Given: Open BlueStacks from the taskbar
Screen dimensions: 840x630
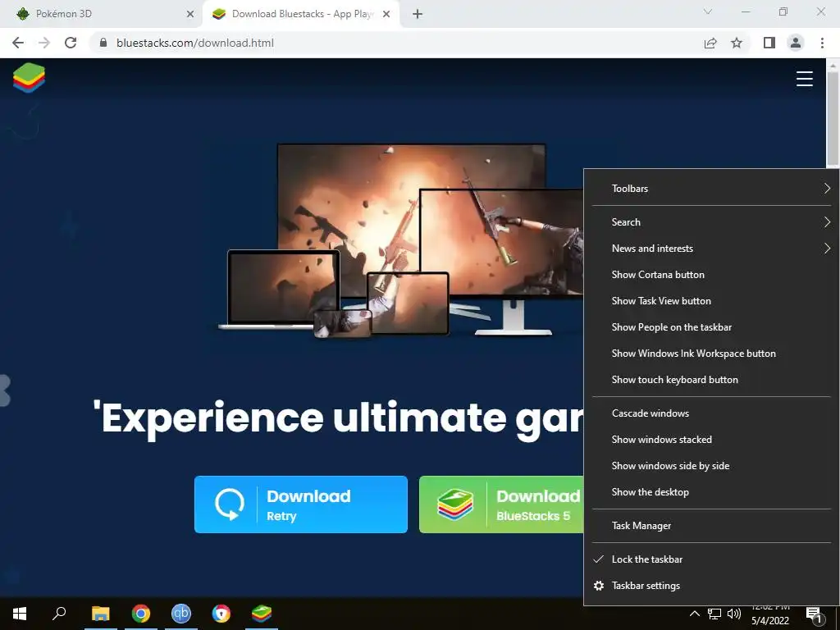Looking at the screenshot, I should (262, 614).
